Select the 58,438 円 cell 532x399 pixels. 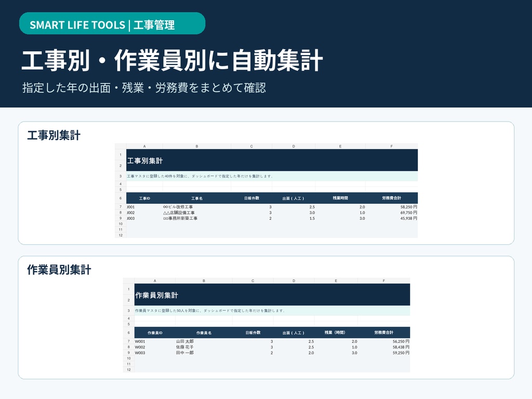pyautogui.click(x=384, y=348)
